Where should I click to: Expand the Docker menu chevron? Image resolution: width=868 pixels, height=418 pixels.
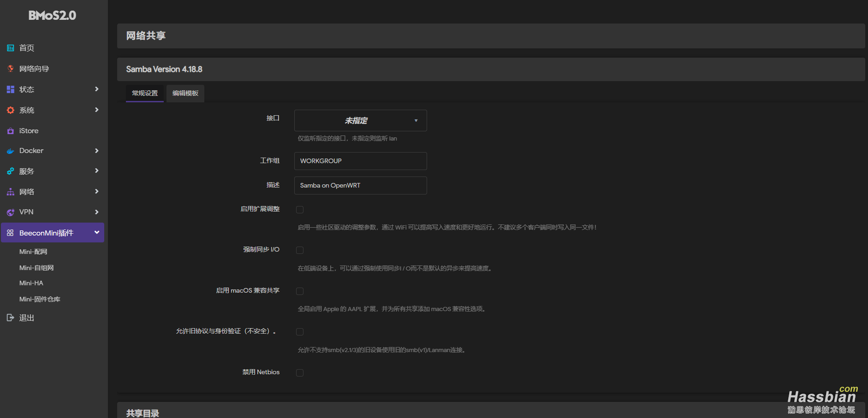97,151
